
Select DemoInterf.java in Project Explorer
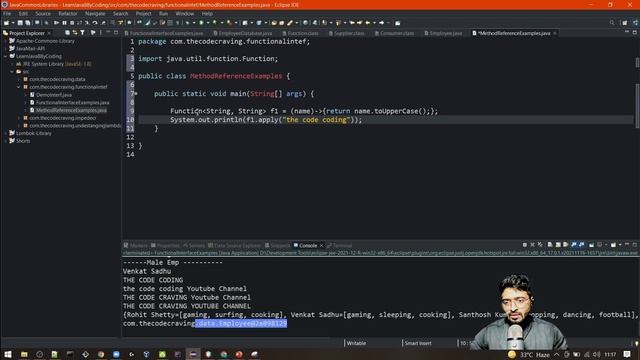click(x=53, y=95)
